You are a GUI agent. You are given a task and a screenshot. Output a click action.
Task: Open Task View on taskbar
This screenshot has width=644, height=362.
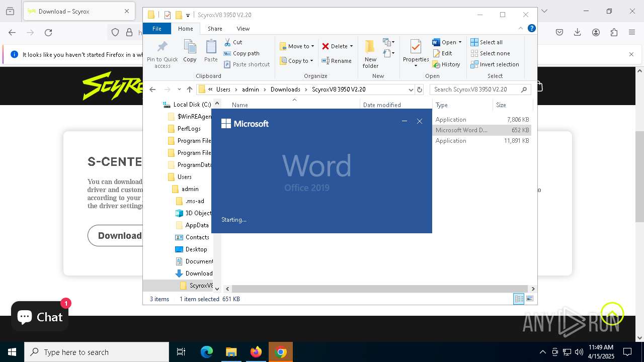(181, 352)
